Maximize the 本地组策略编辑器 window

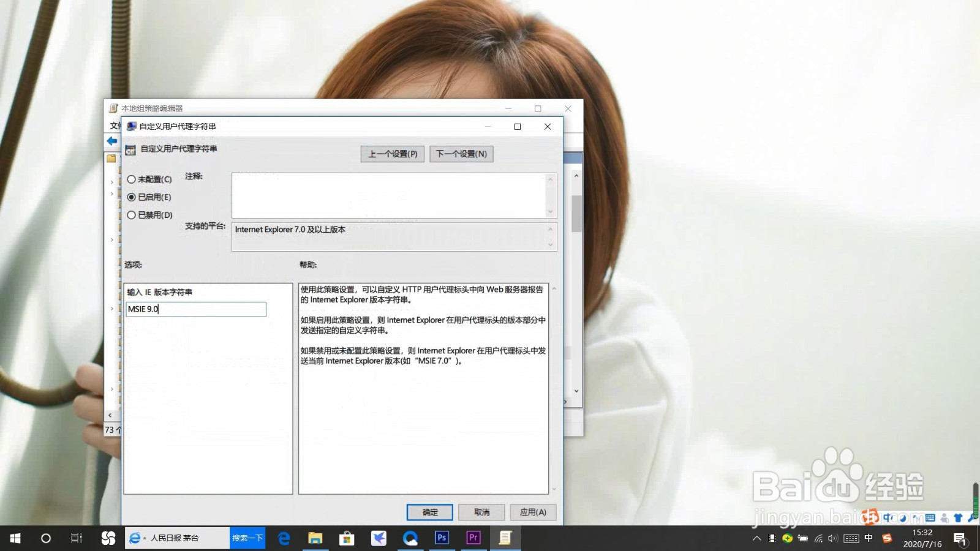(x=538, y=108)
